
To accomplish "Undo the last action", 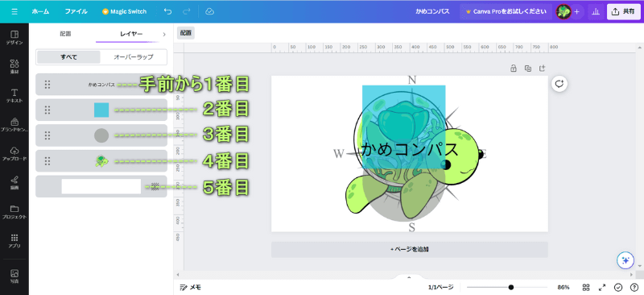I will (x=167, y=11).
